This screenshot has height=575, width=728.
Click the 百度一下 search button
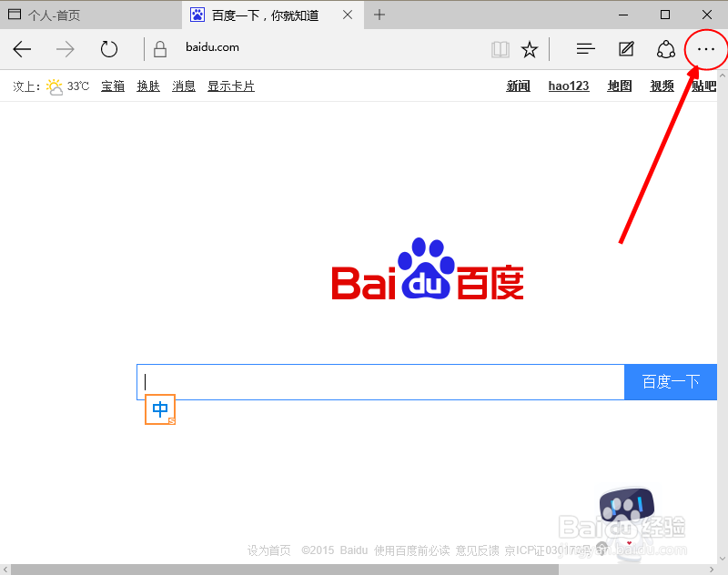click(x=671, y=382)
